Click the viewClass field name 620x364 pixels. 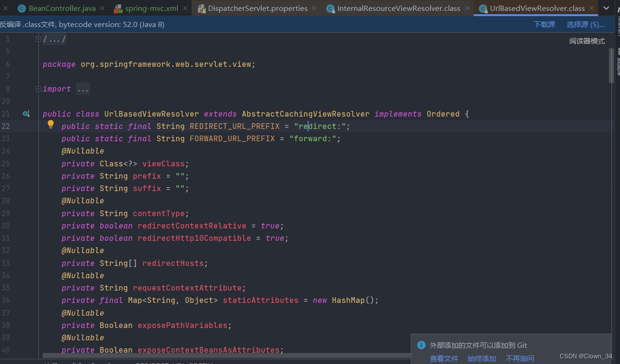pyautogui.click(x=164, y=164)
